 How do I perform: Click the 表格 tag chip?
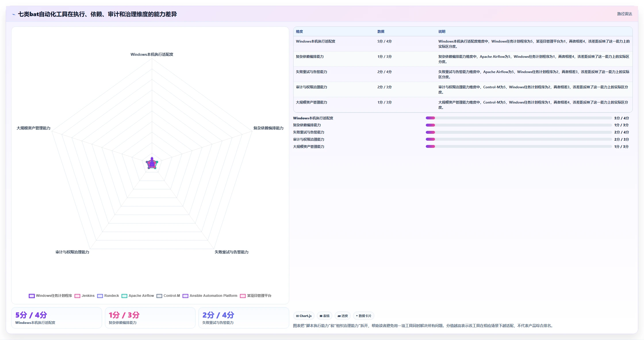325,316
